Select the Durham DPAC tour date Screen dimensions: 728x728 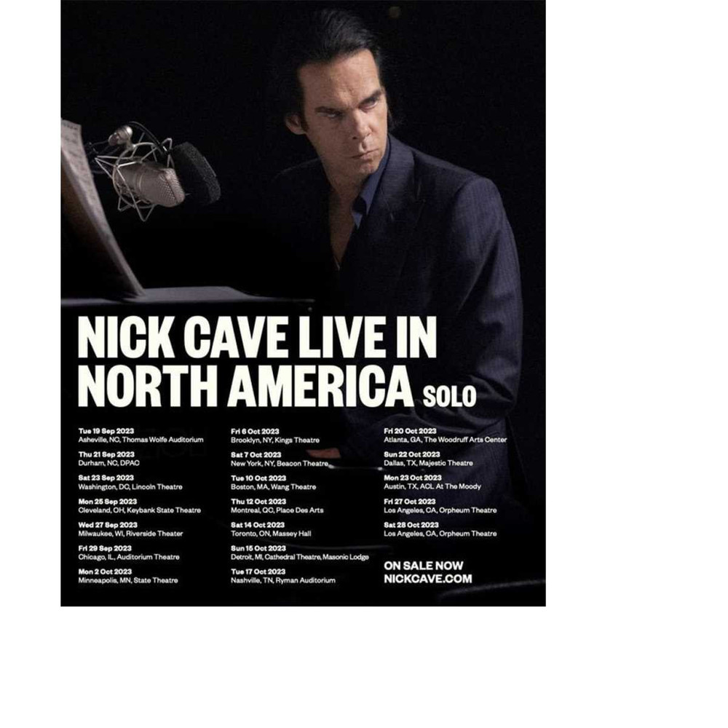(108, 459)
